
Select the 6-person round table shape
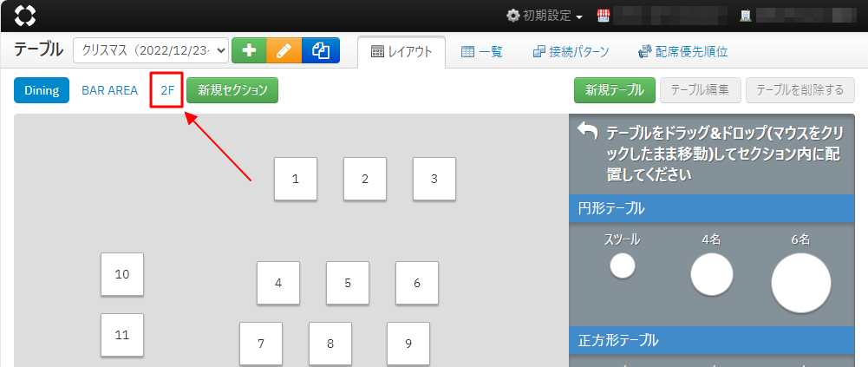[x=800, y=283]
